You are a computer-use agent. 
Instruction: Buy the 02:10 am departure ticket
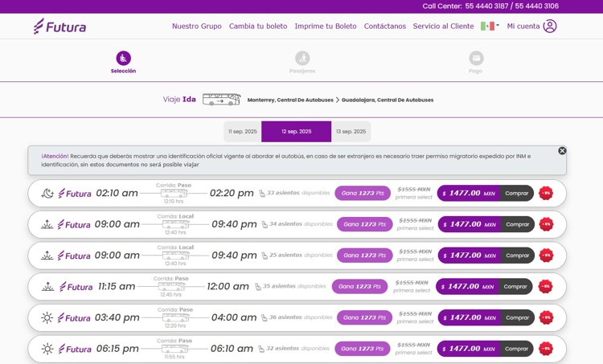(516, 194)
